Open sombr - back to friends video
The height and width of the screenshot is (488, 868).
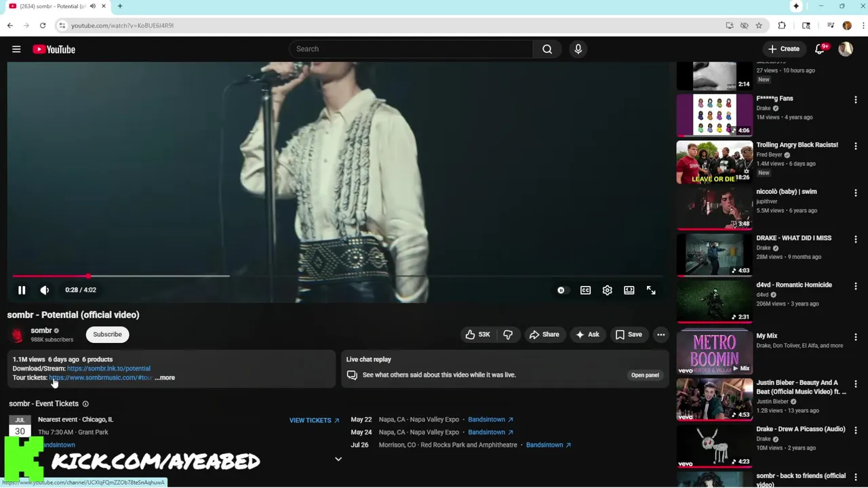click(x=801, y=479)
